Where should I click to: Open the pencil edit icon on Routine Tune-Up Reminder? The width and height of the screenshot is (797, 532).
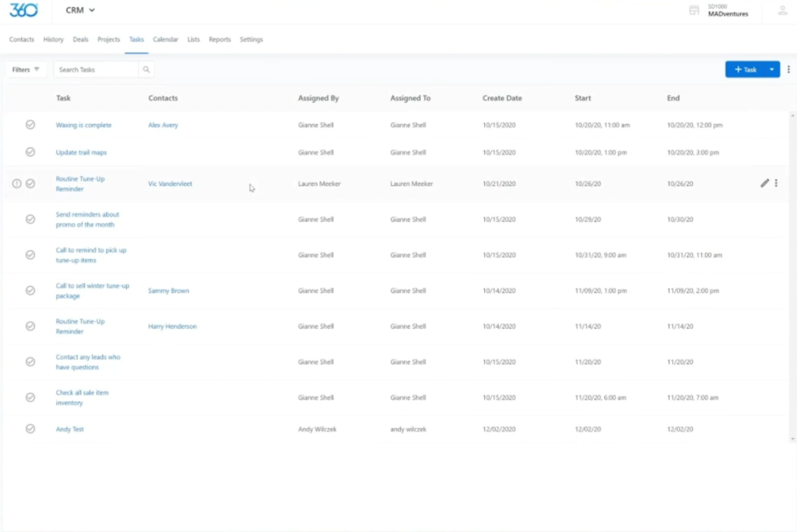click(765, 183)
